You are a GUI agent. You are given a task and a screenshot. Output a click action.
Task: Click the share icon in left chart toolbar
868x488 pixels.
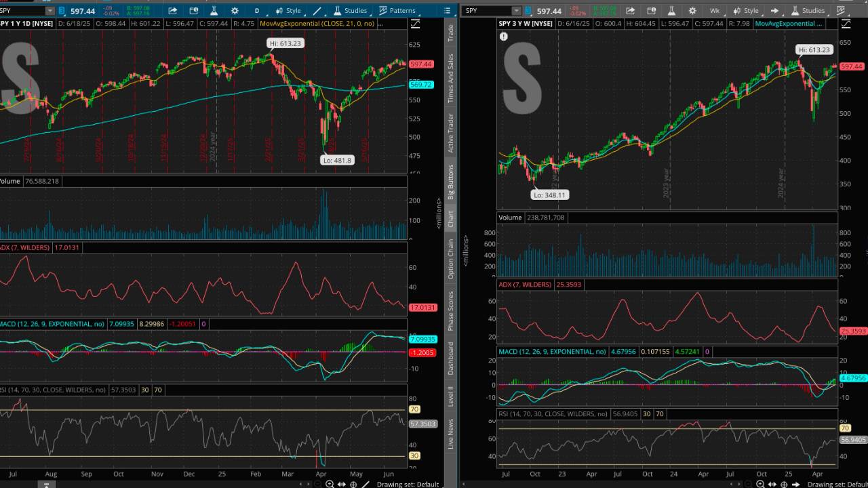tap(173, 11)
